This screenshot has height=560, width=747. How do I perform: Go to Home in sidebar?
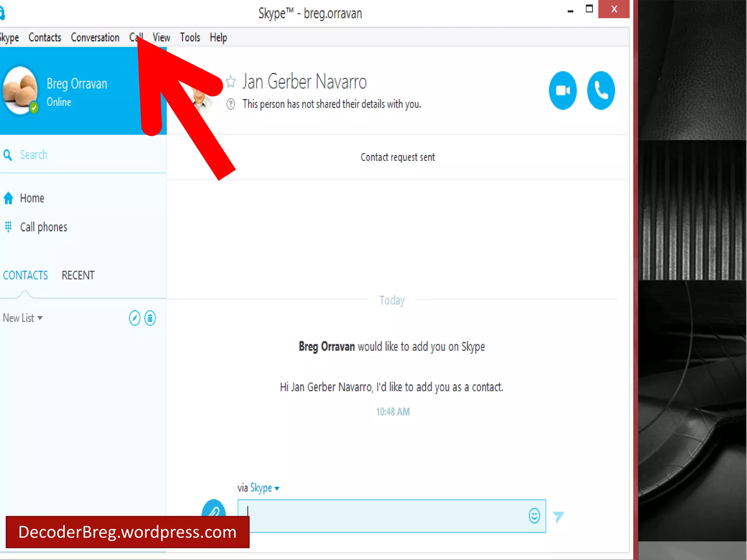tap(32, 198)
